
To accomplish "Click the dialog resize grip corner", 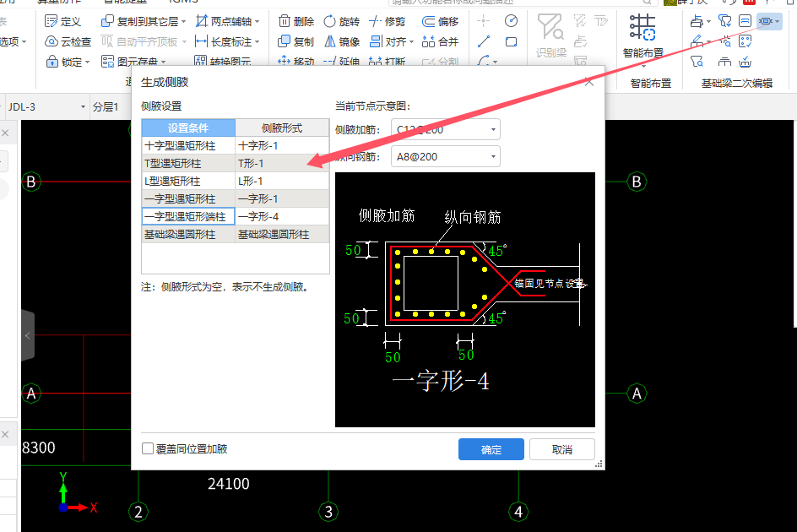I will point(599,464).
